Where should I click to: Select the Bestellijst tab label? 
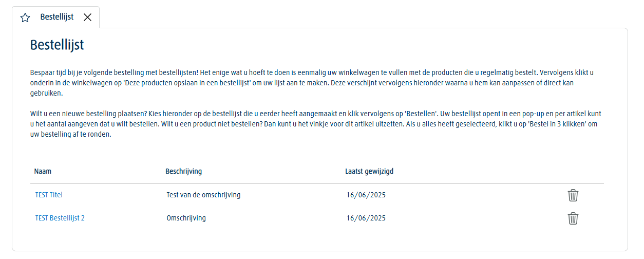pos(57,17)
